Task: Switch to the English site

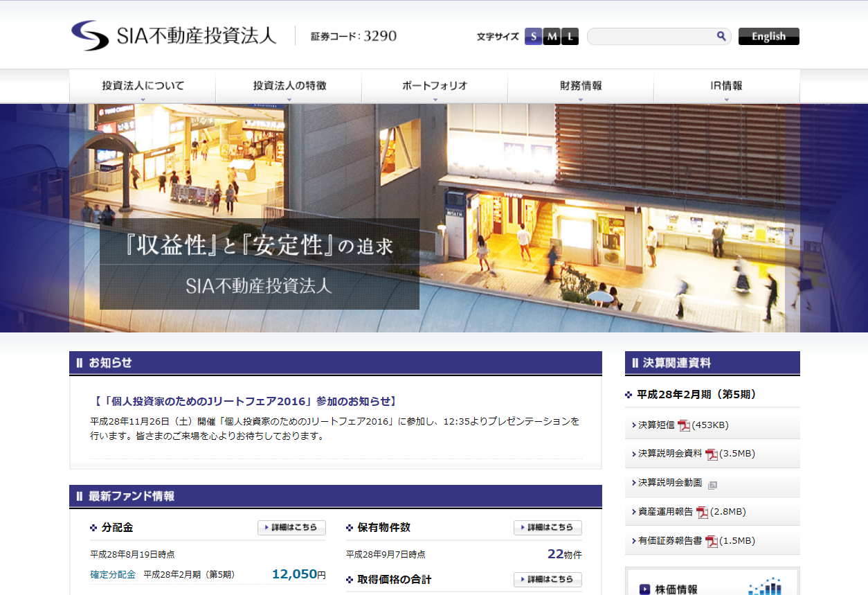Action: 768,36
